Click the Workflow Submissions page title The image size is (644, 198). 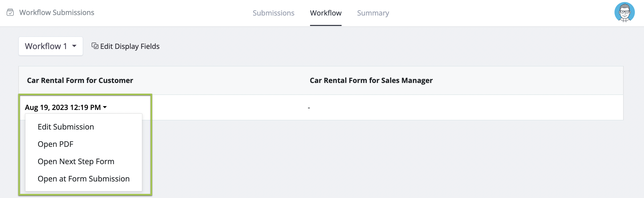[x=57, y=12]
